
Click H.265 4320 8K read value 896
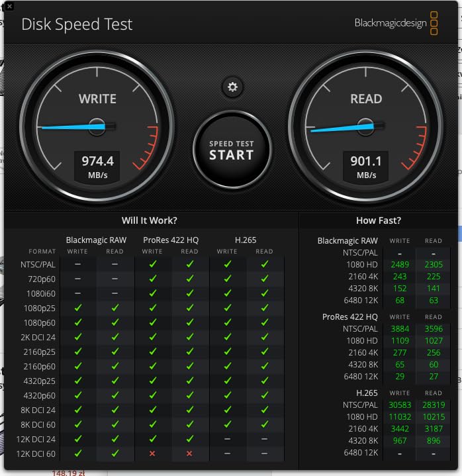tap(434, 440)
